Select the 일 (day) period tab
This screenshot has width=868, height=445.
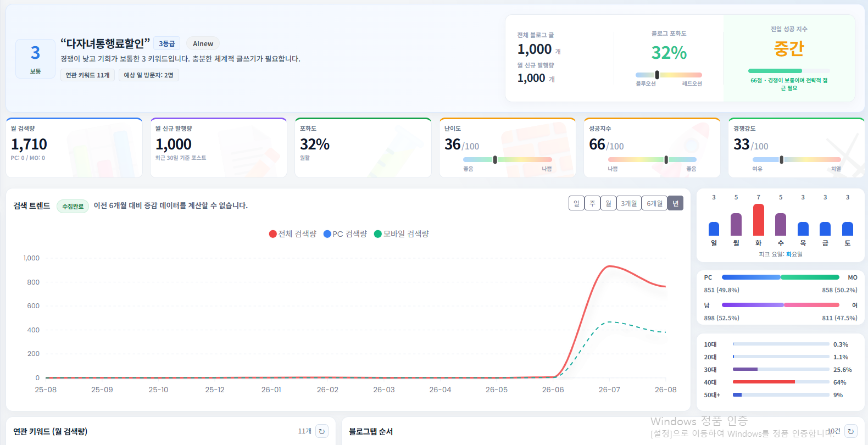(x=576, y=203)
